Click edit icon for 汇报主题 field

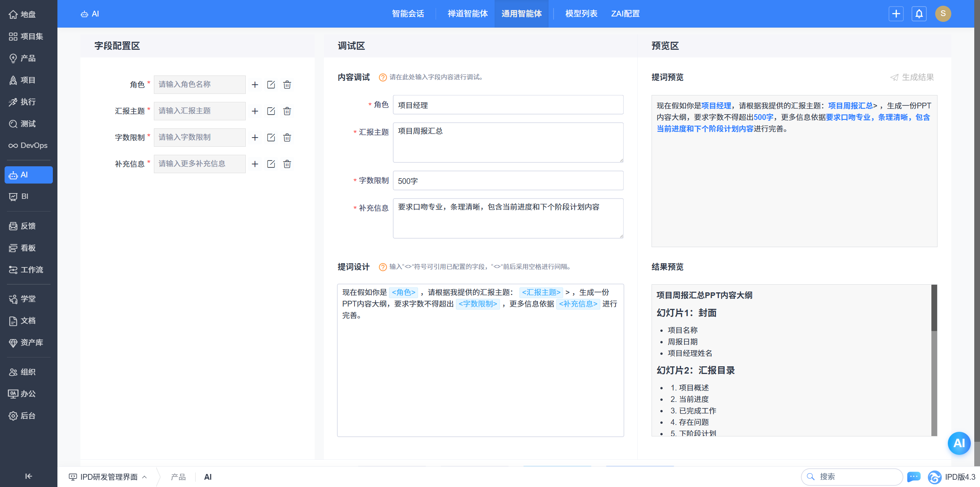point(271,111)
